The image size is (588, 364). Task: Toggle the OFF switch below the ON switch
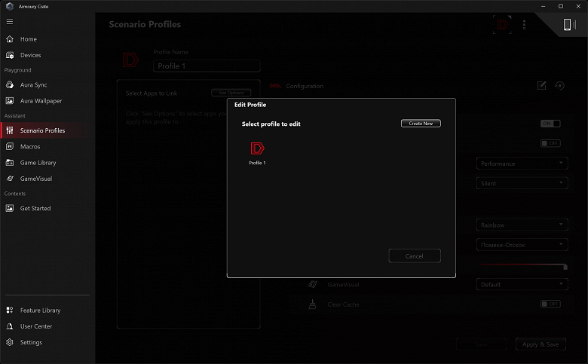point(550,143)
